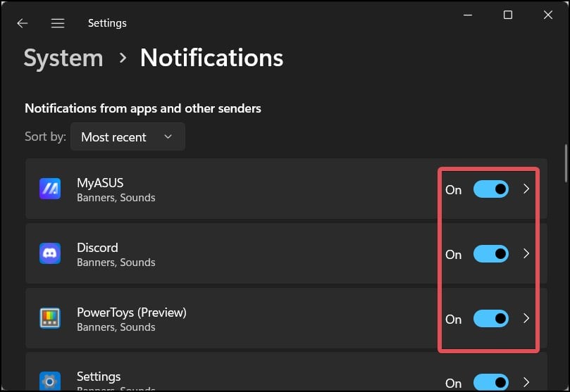Click the Discord app icon
Viewport: 570px width, 392px height.
coord(50,253)
